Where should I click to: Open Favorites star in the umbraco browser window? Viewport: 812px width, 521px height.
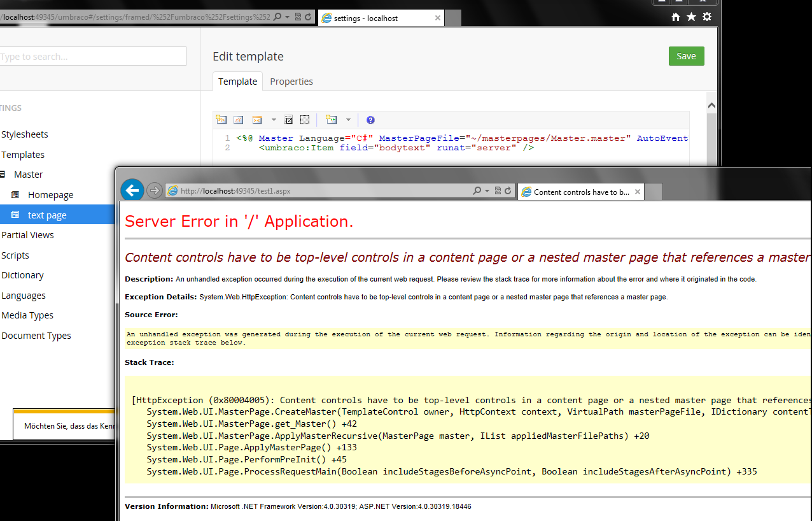[x=691, y=17]
